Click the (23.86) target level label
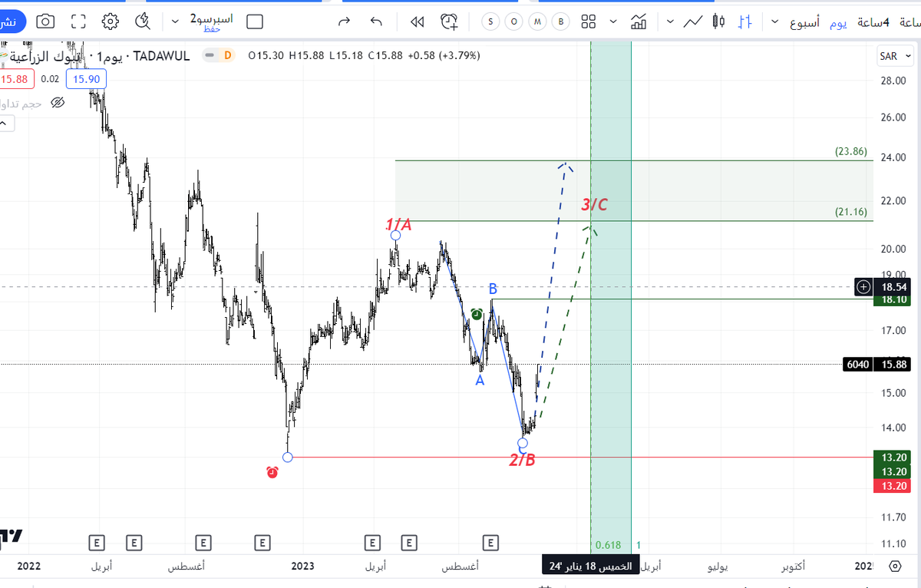This screenshot has height=588, width=921. coord(851,152)
